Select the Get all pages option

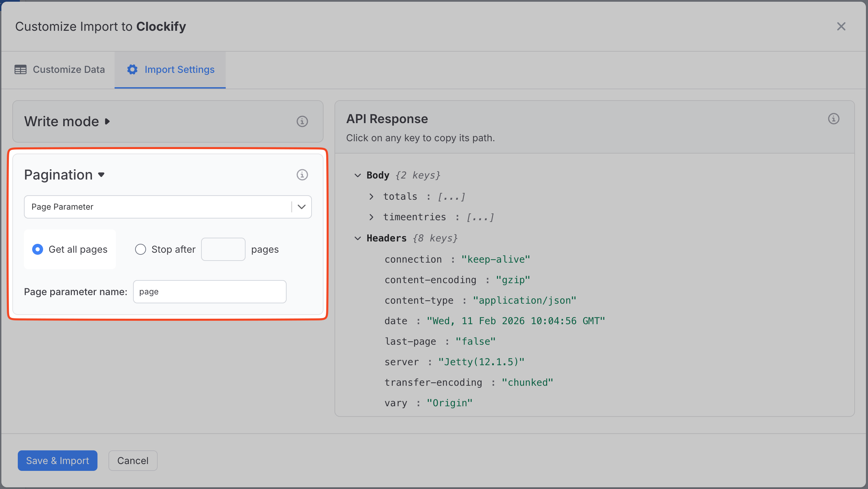coord(38,249)
